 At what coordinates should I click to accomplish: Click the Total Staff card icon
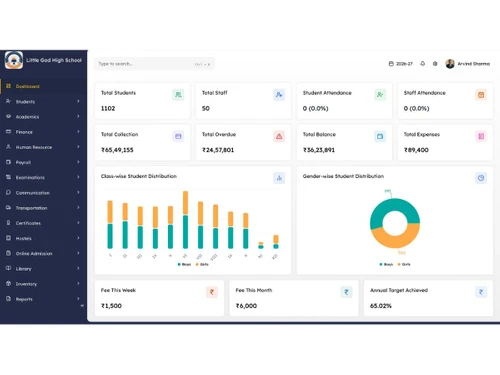[x=279, y=95]
